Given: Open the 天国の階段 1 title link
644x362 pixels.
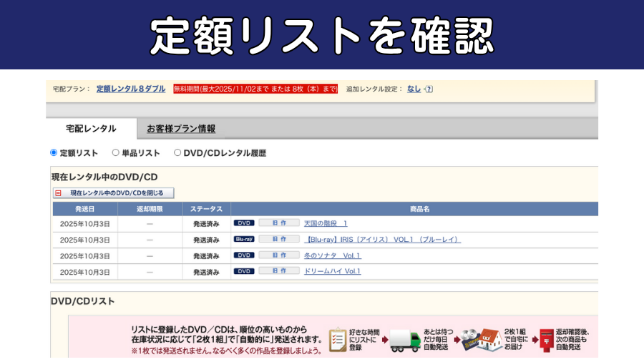Looking at the screenshot, I should tap(326, 223).
